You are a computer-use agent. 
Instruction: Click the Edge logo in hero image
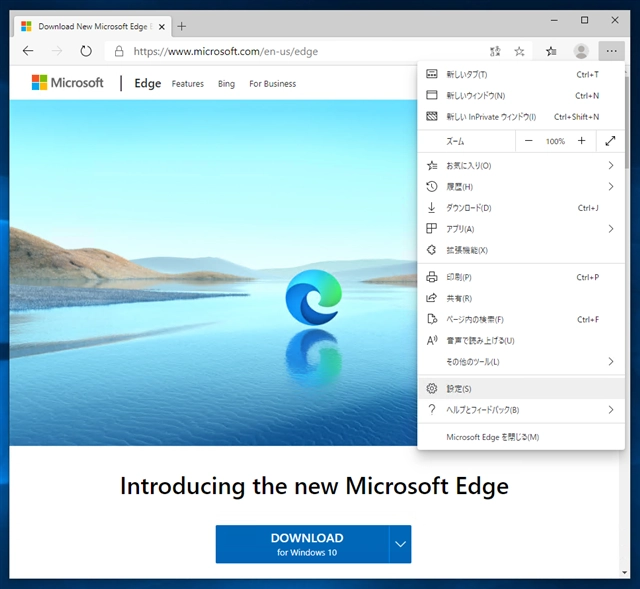pos(313,297)
